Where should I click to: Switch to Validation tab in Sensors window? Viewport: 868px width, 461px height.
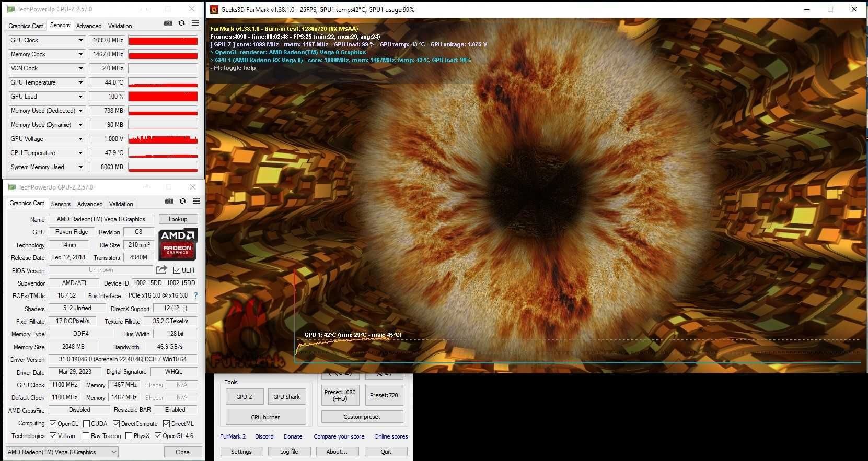(120, 26)
